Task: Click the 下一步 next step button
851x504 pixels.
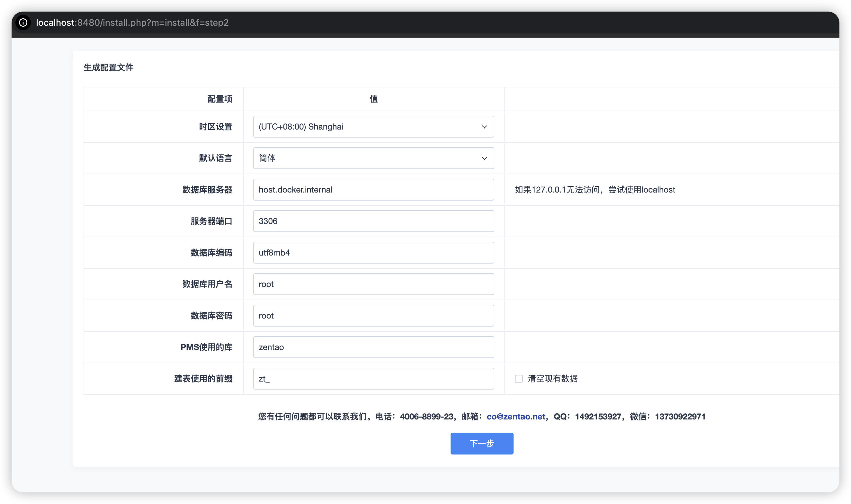Action: (x=481, y=443)
